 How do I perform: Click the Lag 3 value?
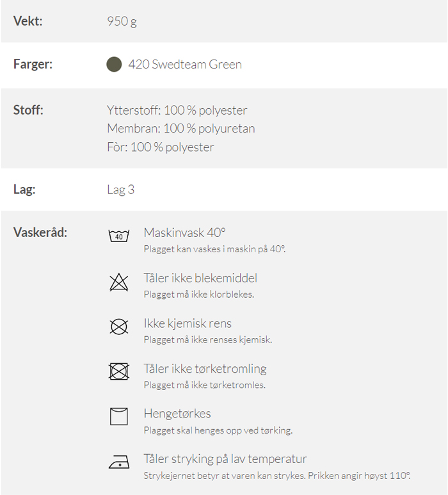121,190
